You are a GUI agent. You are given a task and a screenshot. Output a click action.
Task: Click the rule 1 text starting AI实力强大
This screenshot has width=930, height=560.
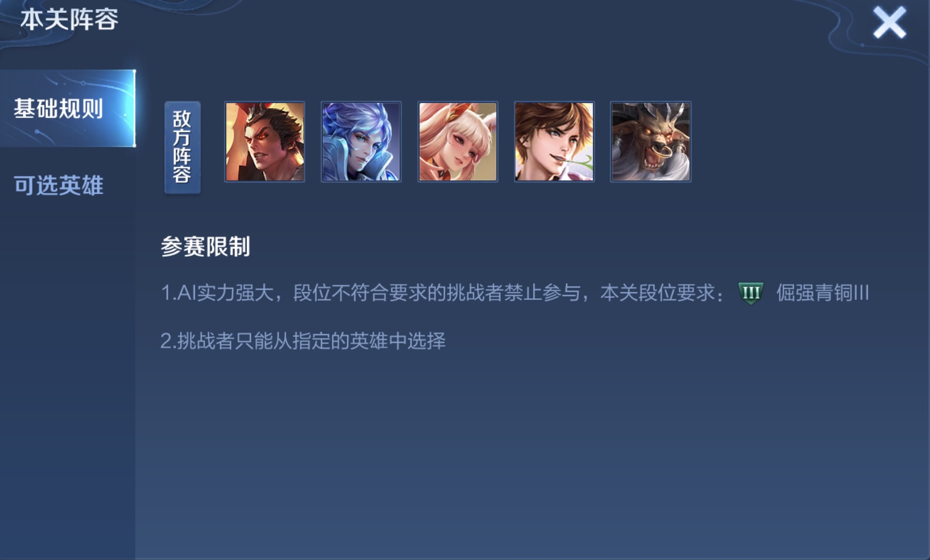[x=515, y=293]
